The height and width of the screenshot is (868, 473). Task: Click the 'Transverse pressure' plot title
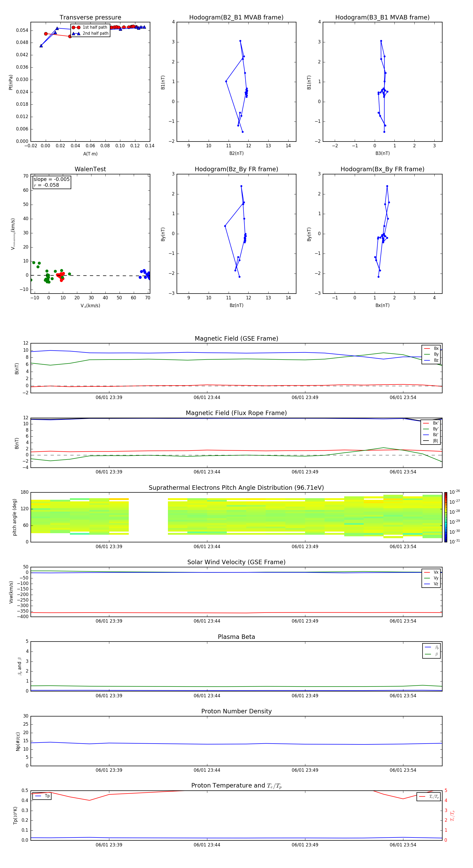coord(90,18)
